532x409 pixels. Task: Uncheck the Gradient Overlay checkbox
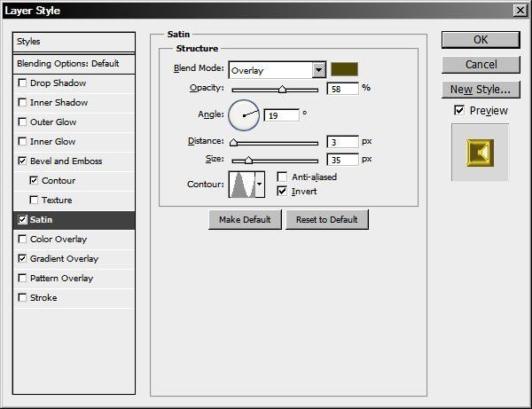click(22, 259)
